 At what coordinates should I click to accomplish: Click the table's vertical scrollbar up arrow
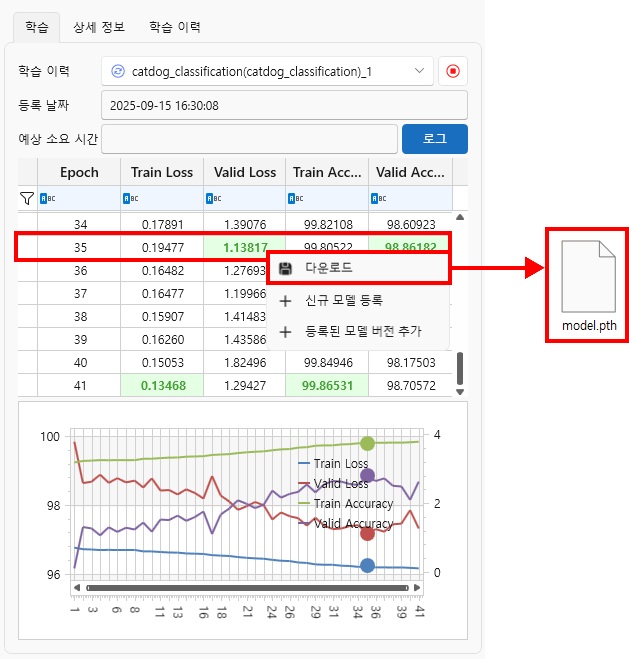460,217
